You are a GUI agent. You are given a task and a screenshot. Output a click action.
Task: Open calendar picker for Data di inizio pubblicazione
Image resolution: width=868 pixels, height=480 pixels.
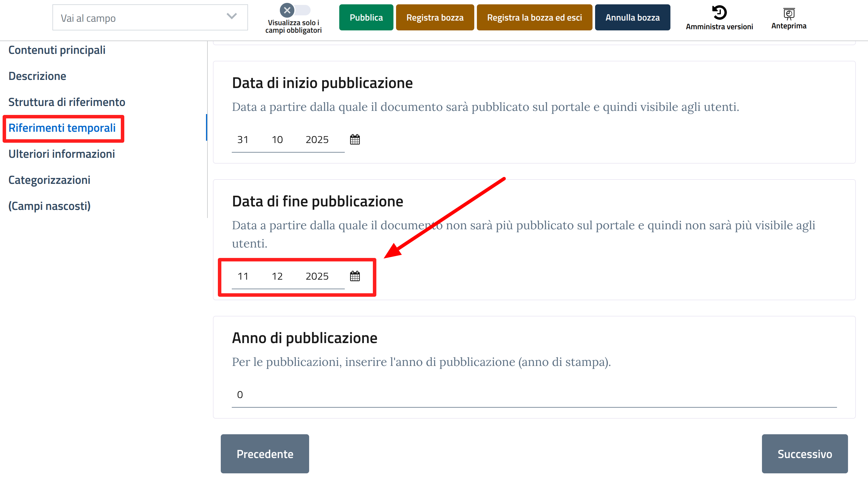click(355, 139)
